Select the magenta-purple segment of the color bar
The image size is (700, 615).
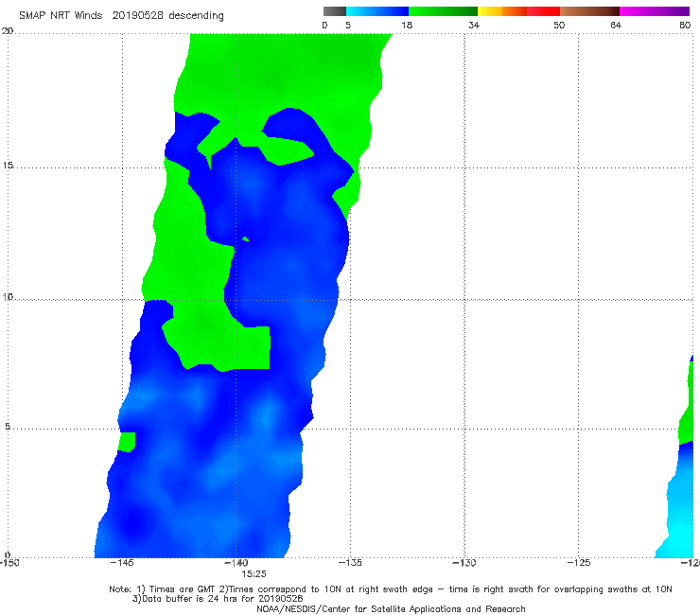point(655,11)
